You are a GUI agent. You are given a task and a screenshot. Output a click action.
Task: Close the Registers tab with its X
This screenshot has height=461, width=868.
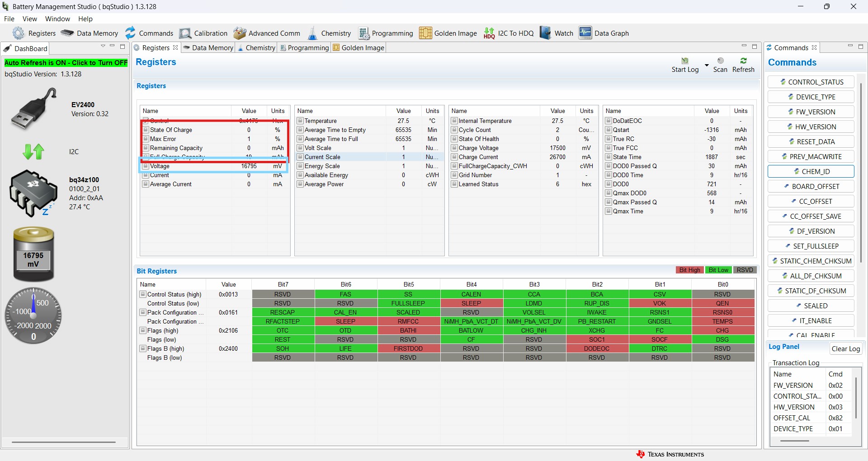(175, 47)
